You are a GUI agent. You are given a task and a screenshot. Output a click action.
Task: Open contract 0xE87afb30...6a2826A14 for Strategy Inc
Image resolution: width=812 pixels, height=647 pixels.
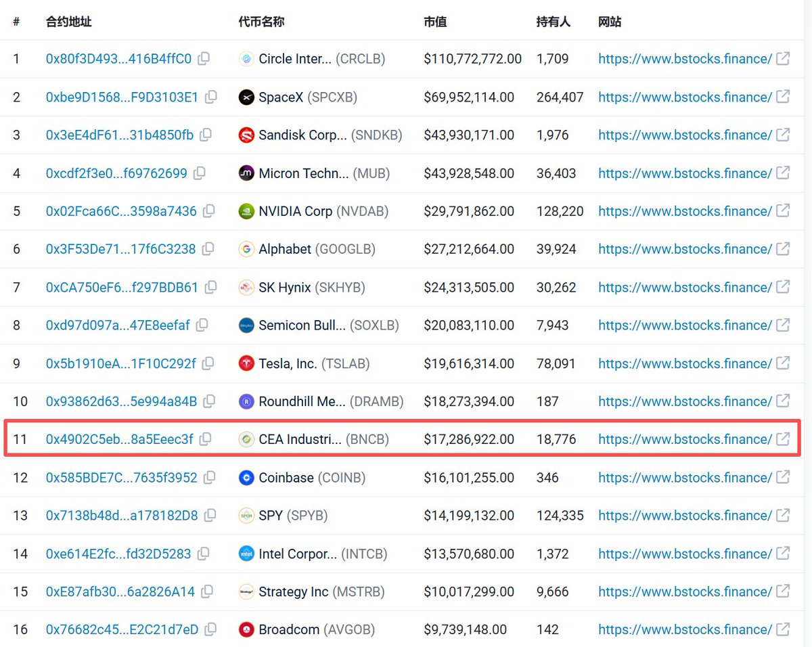[120, 592]
